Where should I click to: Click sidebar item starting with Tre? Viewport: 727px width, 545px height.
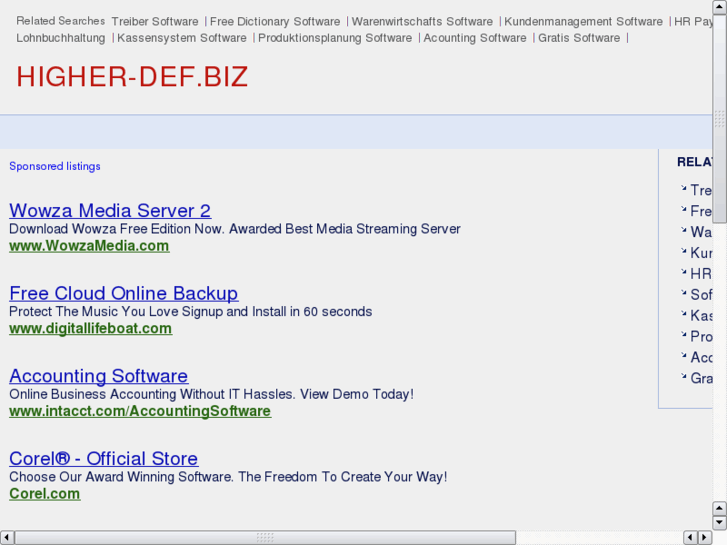[x=701, y=190]
